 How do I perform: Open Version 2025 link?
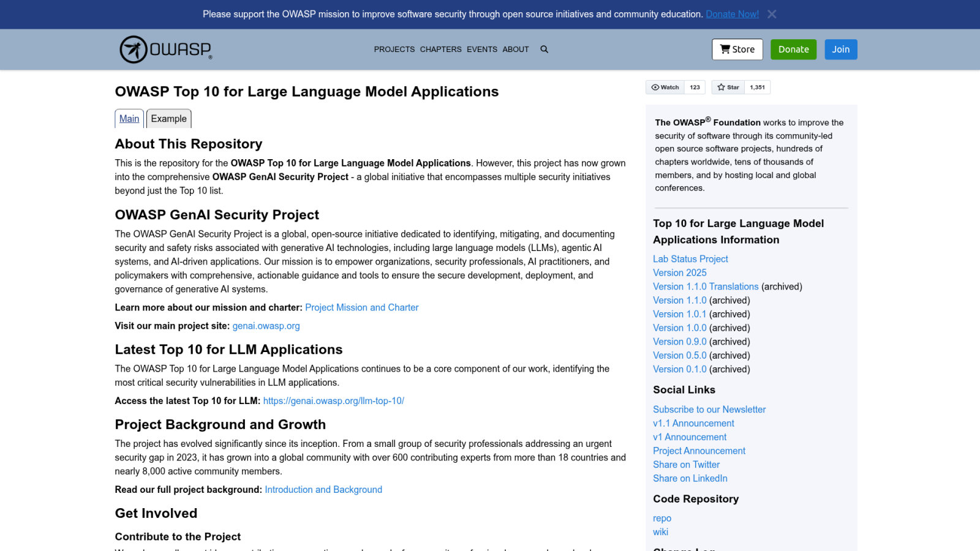[x=680, y=273]
